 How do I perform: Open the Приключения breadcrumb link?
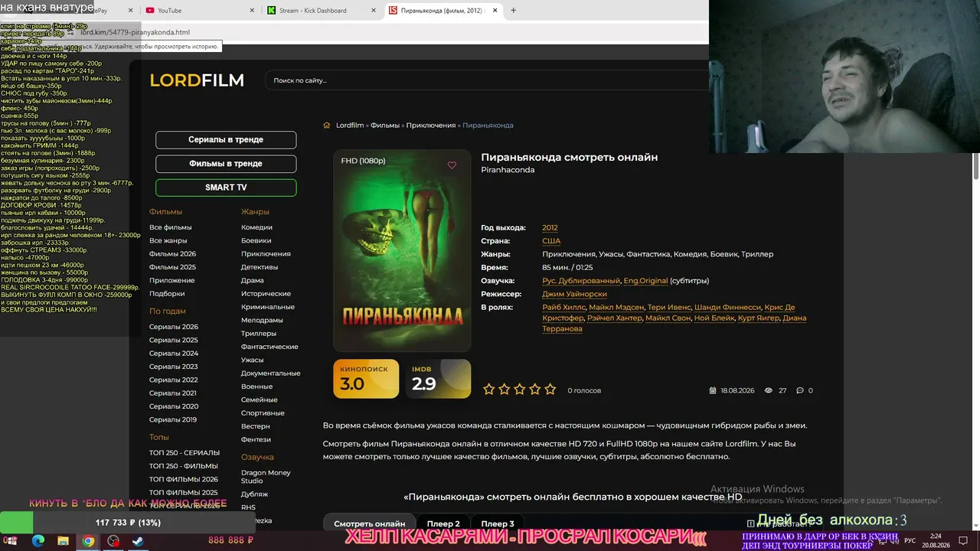[x=431, y=126]
